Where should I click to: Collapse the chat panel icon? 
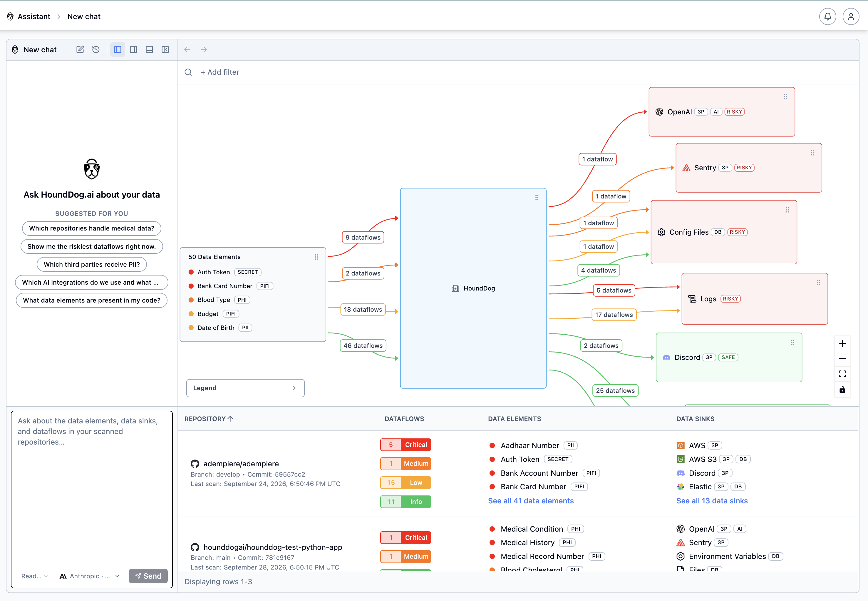pyautogui.click(x=165, y=50)
